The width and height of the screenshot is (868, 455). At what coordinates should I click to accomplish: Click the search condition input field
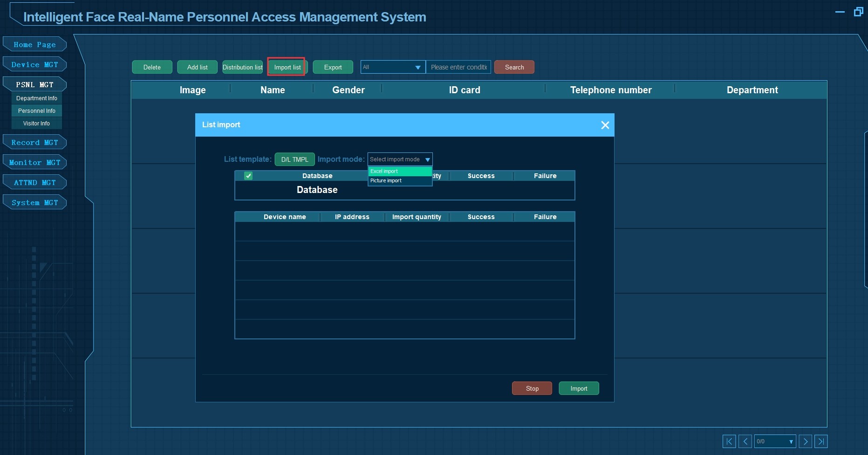pyautogui.click(x=458, y=67)
